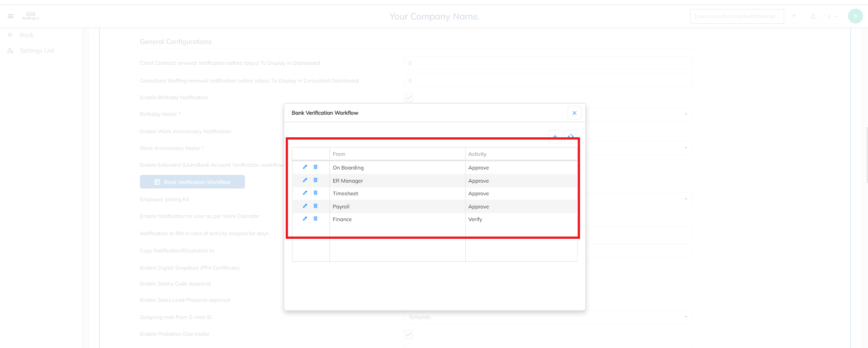This screenshot has width=868, height=348.
Task: Delete the ER Manager workflow row
Action: [x=316, y=180]
